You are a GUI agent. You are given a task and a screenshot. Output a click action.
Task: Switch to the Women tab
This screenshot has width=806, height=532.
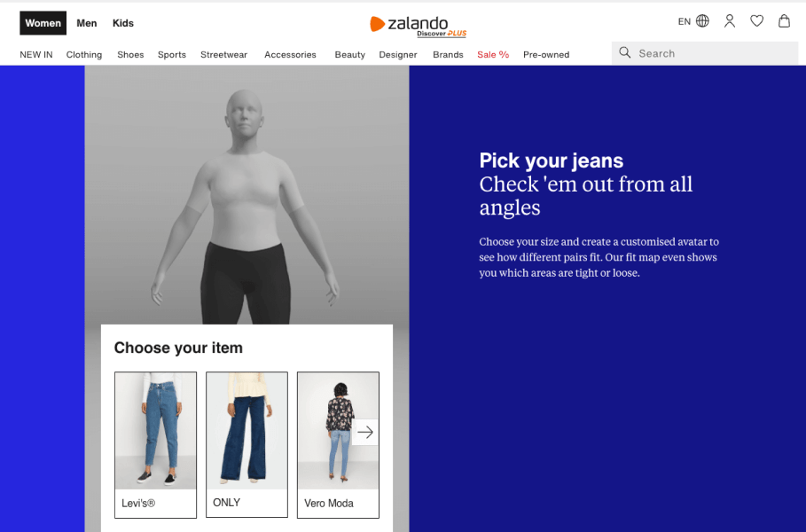tap(43, 23)
